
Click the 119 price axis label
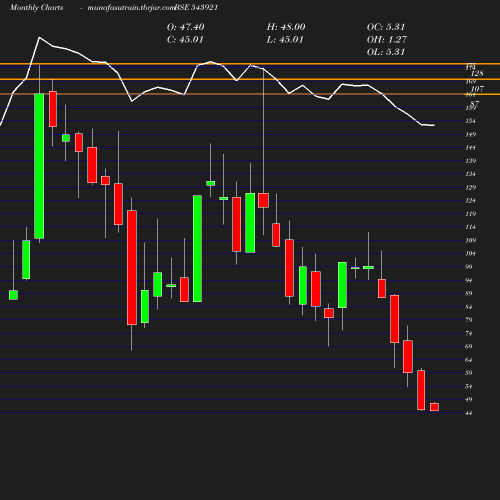470,214
